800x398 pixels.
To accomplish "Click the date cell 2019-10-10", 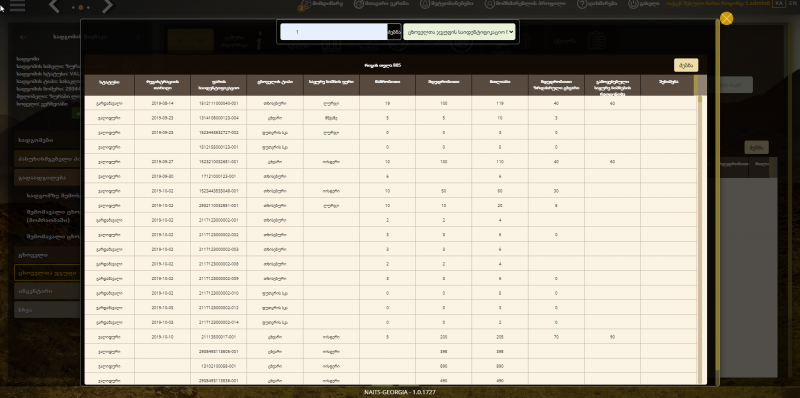I will coord(162,337).
